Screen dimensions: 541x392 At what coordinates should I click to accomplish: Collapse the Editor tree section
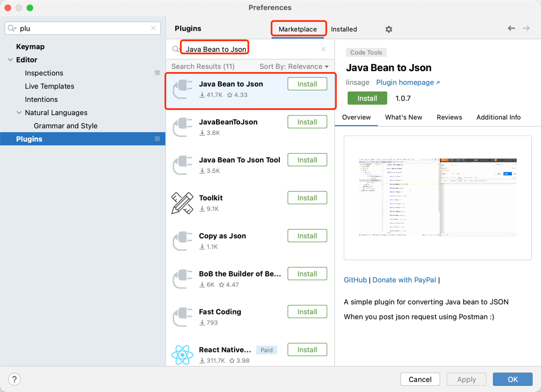pos(10,60)
